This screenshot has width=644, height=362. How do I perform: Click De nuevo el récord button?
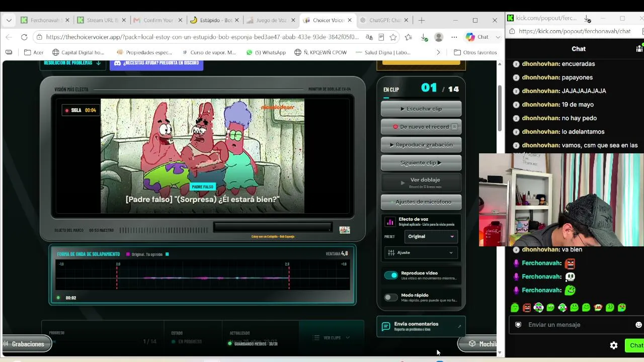[x=421, y=127]
